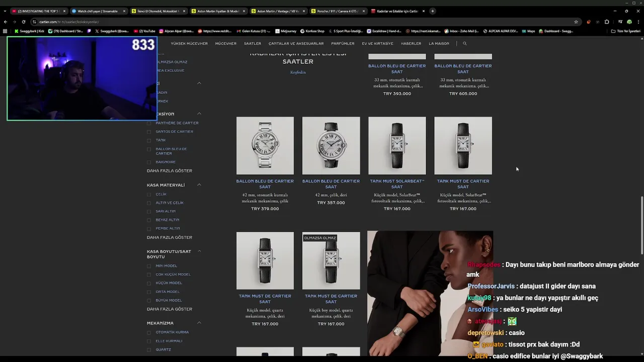The height and width of the screenshot is (362, 644).
Task: Open the YouTube bookmark
Action: tap(144, 31)
